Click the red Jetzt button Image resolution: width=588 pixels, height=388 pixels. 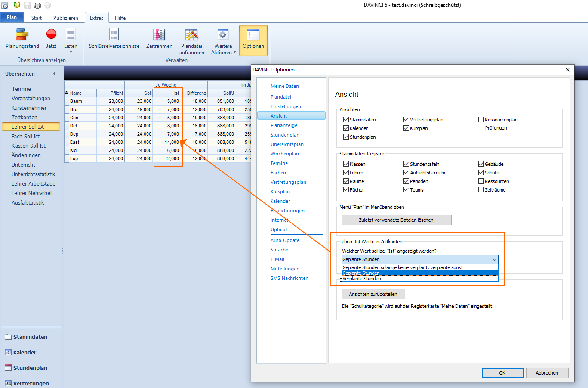[51, 39]
